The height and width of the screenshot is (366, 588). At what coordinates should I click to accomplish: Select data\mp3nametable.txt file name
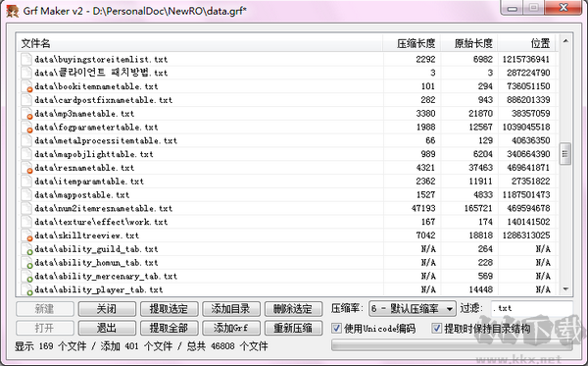click(84, 114)
